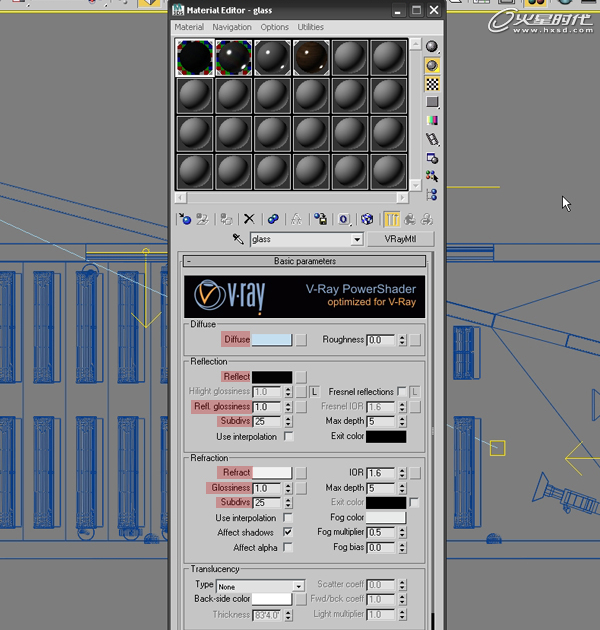
Task: Click the white Refract color swatch
Action: (272, 472)
